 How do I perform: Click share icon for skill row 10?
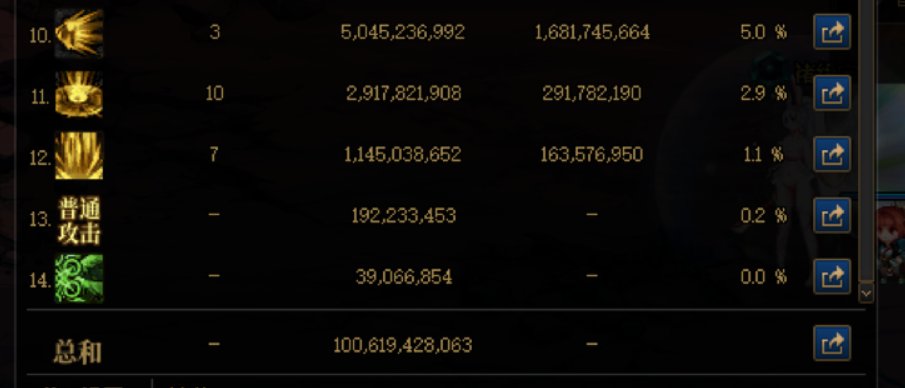[x=832, y=32]
